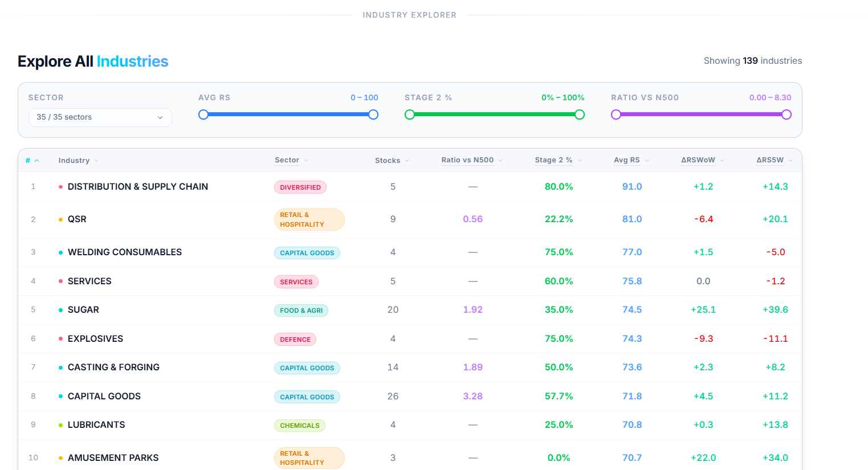Click the Capital Goods tag in row 8
The height and width of the screenshot is (470, 868).
(x=307, y=397)
